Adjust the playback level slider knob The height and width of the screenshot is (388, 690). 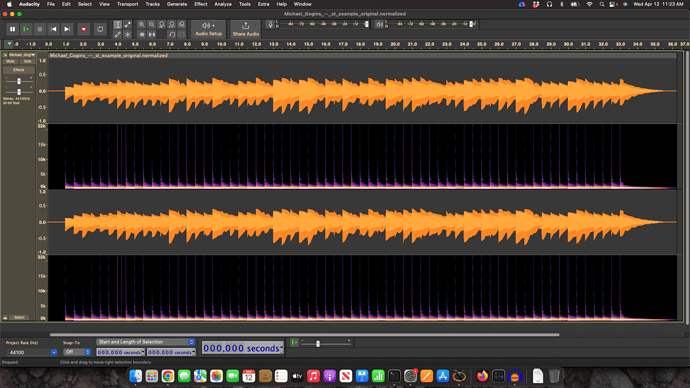(471, 25)
